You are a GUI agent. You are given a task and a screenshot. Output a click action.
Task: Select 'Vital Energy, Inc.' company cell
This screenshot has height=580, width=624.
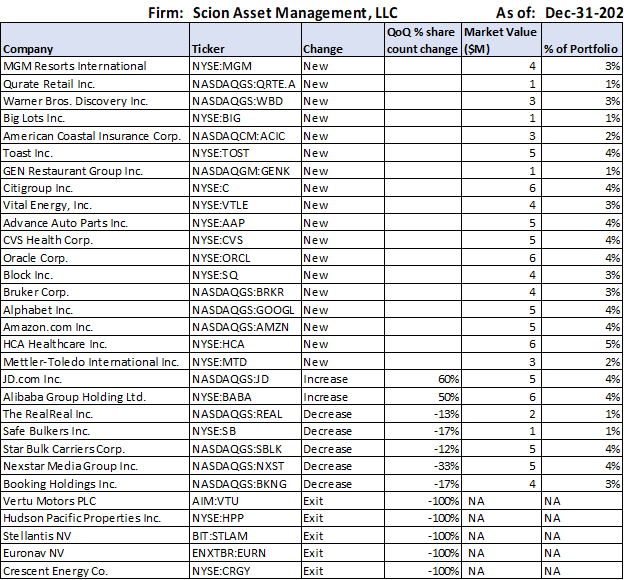(x=95, y=205)
